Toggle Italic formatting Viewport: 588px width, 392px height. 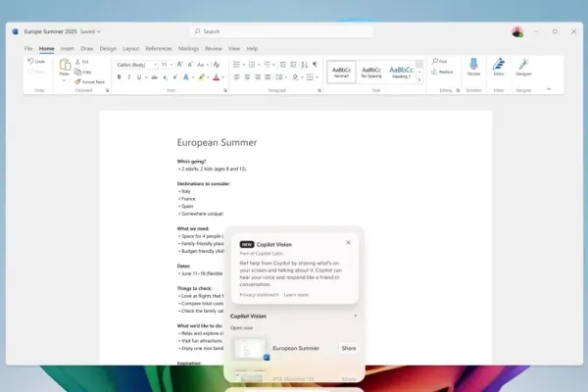point(129,77)
